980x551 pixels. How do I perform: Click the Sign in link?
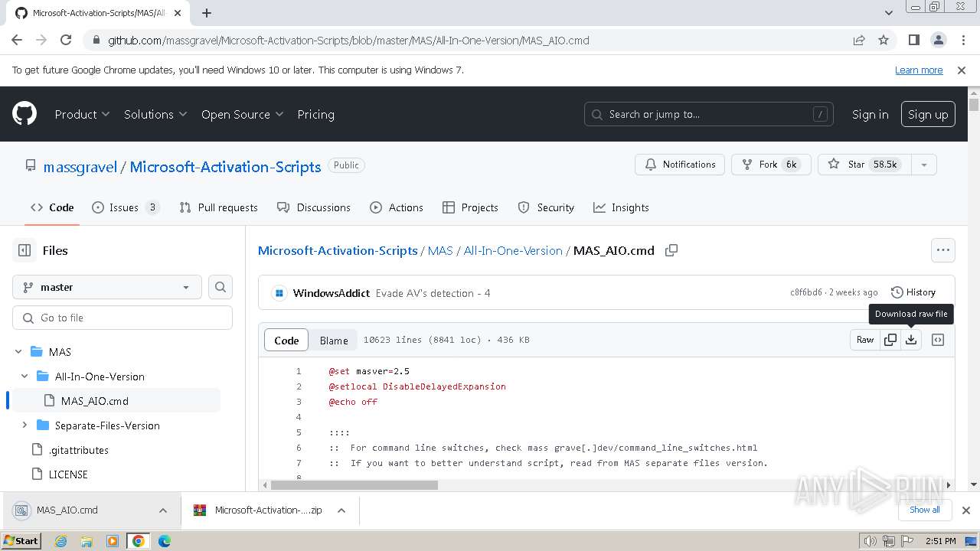pos(871,114)
